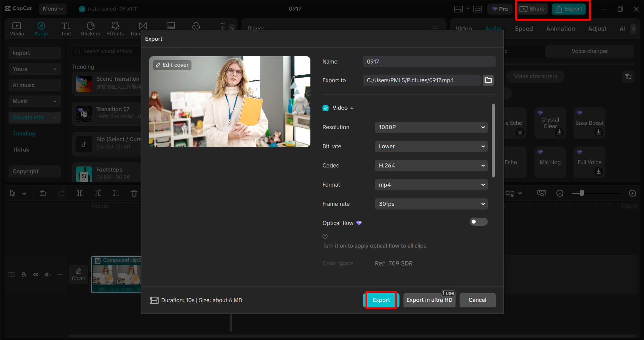Click the split clip icon in timeline toolbar
The image size is (644, 340).
[x=79, y=193]
